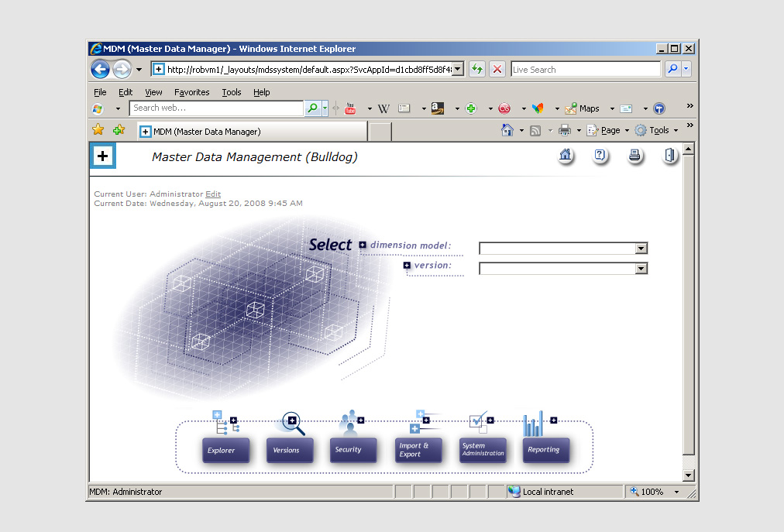Open the Favorites menu
This screenshot has width=784, height=532.
click(191, 92)
